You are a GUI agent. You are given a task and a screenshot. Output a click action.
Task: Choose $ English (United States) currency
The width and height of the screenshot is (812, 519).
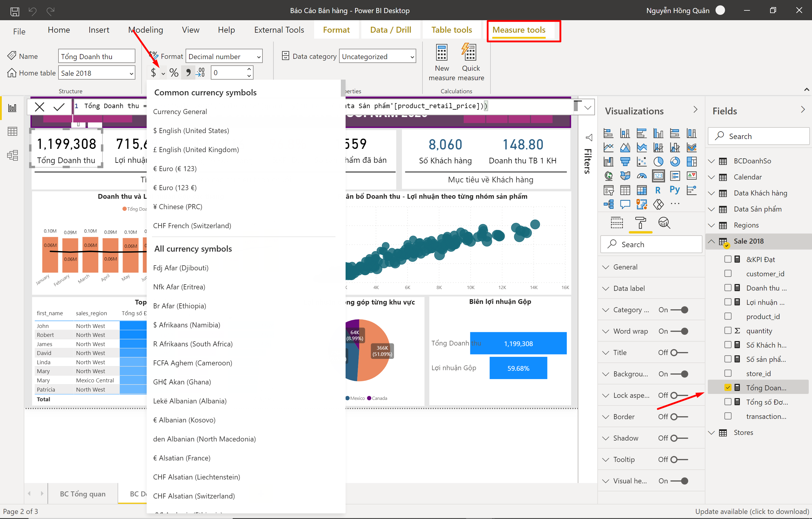pos(191,131)
